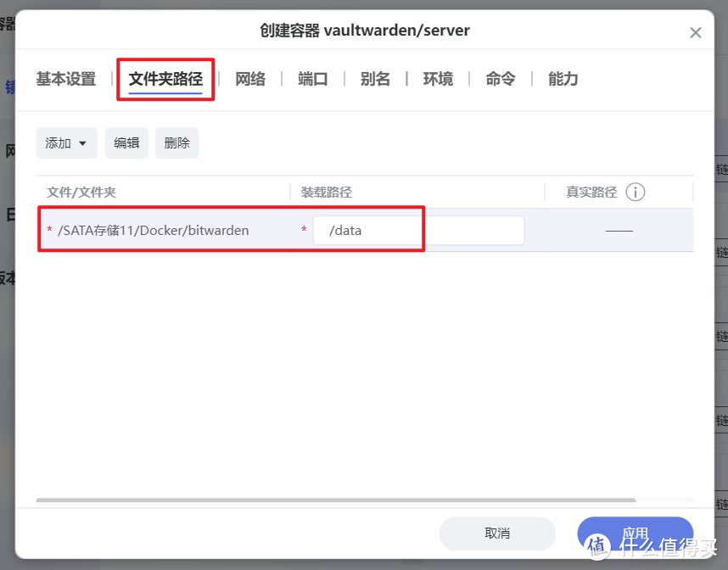
Task: Click the horizontal scrollbar at the bottom of the table
Action: 336,500
